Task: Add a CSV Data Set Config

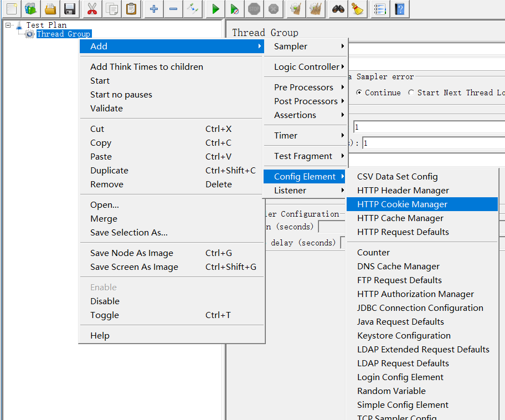Action: tap(422, 177)
